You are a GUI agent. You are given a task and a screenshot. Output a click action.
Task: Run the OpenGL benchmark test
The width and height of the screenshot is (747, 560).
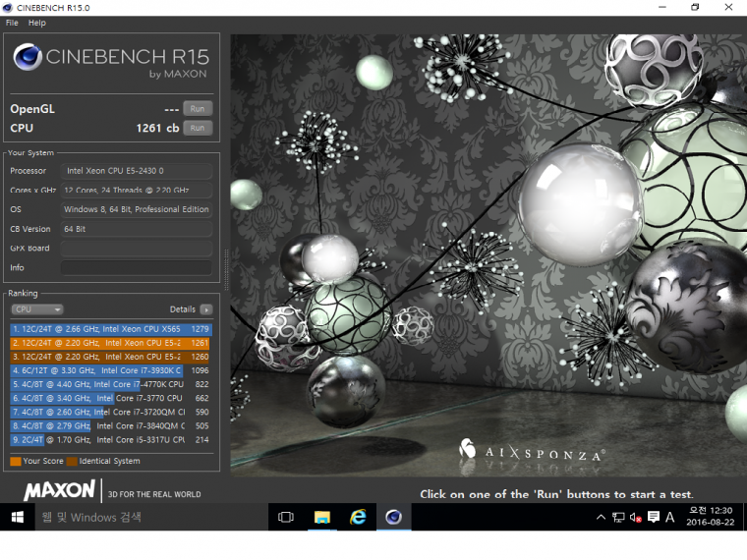pyautogui.click(x=198, y=109)
